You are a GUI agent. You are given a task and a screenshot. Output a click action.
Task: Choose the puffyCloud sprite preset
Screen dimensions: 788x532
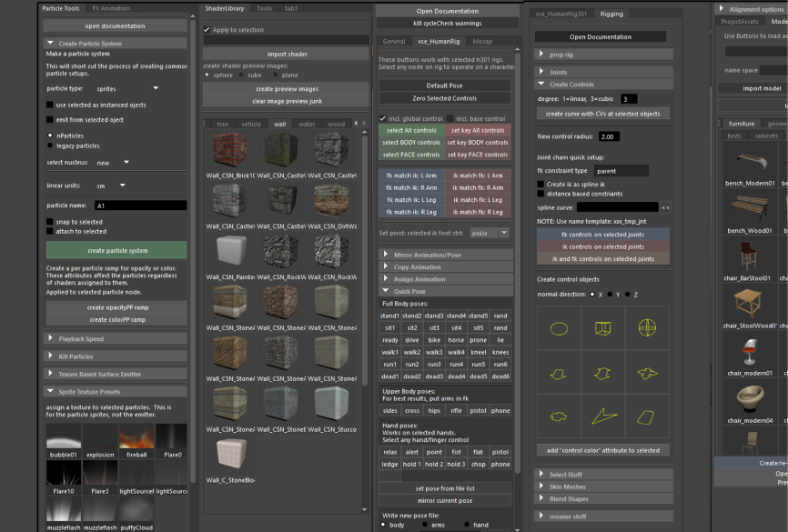point(136,512)
